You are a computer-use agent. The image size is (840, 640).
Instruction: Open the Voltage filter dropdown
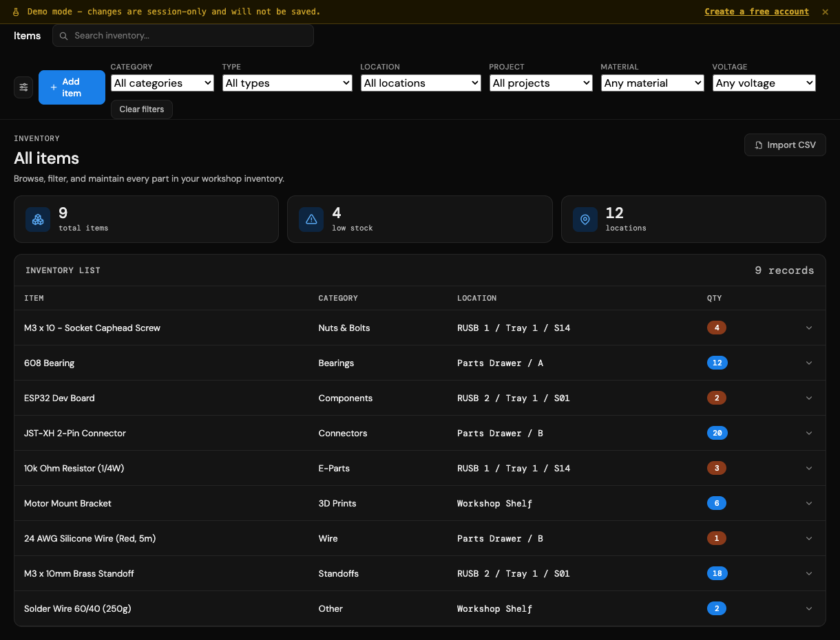(x=764, y=83)
